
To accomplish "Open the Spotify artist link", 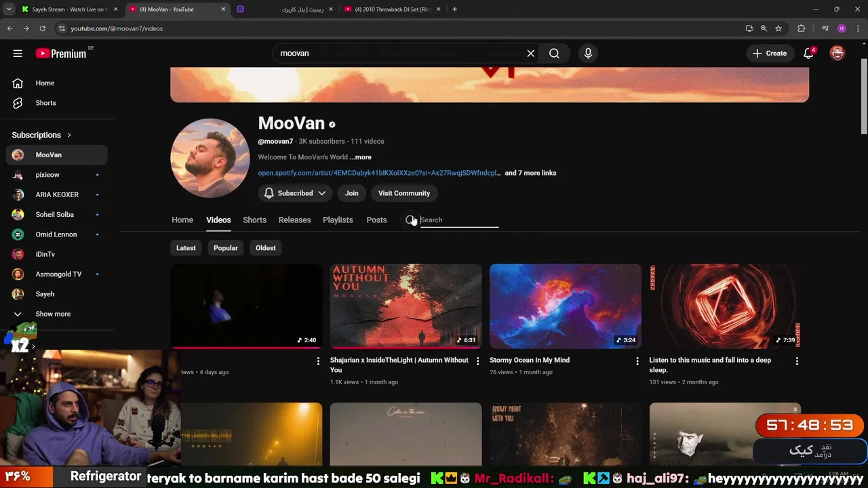I will coord(379,173).
